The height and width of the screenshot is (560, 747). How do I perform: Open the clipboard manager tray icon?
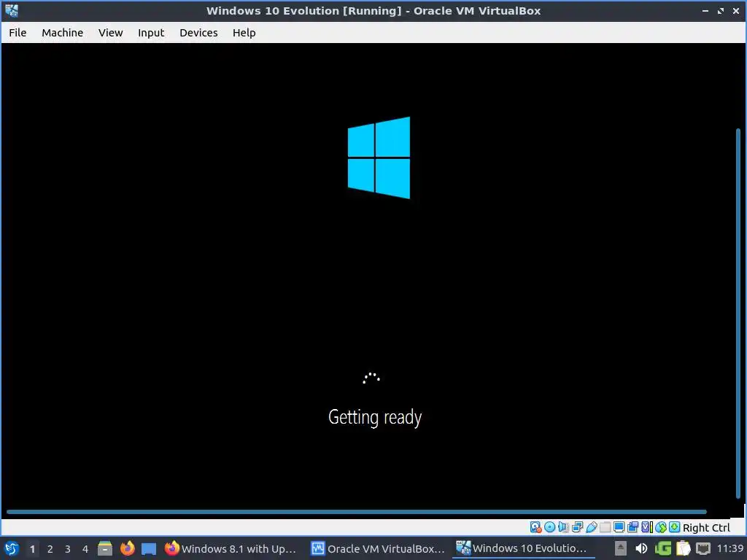683,548
